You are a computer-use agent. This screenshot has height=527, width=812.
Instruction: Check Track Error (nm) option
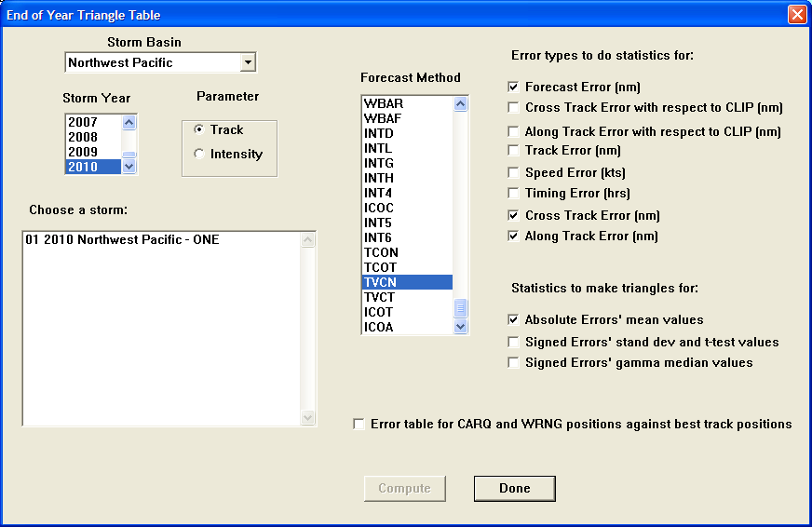(513, 151)
